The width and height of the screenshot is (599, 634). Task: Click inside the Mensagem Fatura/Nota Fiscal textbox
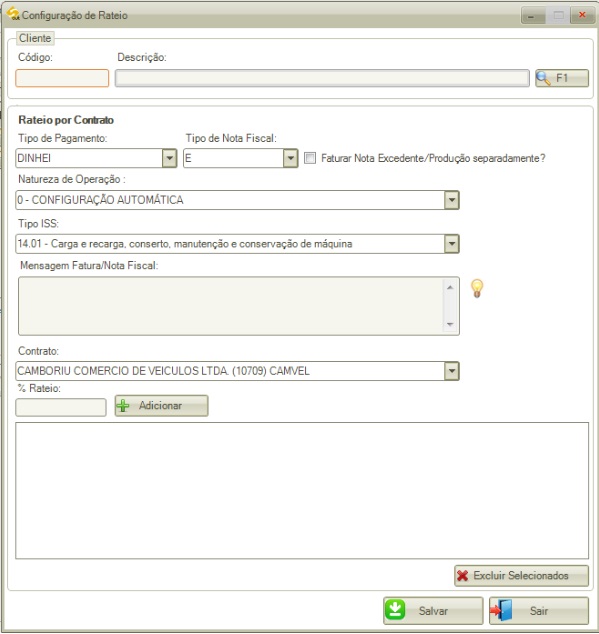(x=231, y=306)
